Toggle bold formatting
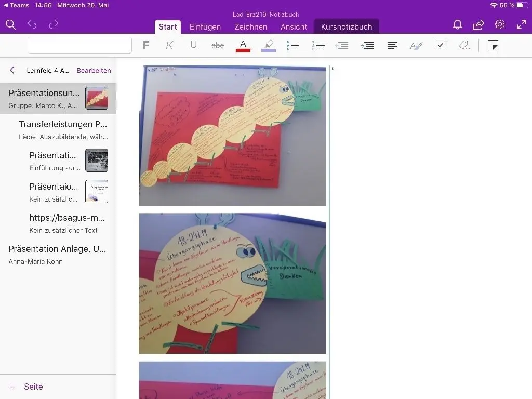 [146, 46]
